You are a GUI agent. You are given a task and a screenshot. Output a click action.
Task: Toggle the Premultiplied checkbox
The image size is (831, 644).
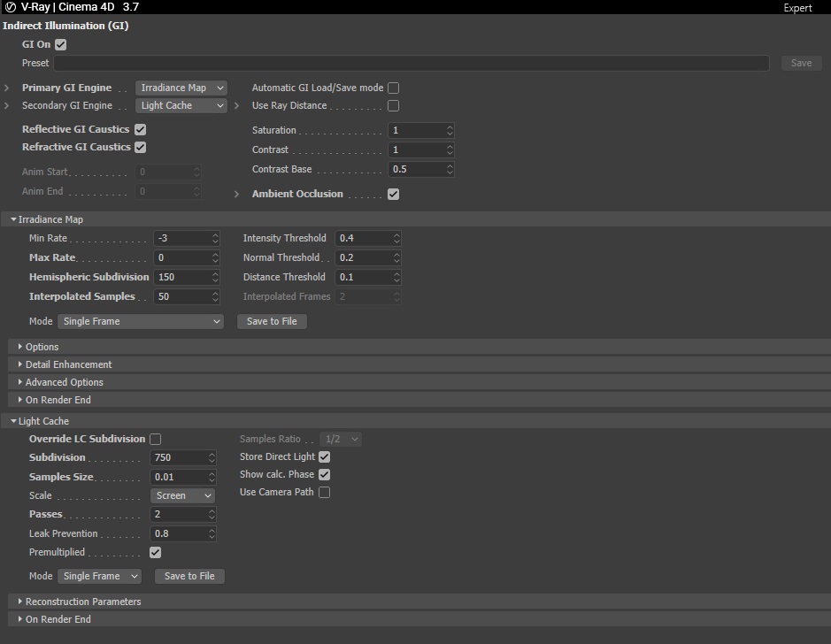point(155,552)
